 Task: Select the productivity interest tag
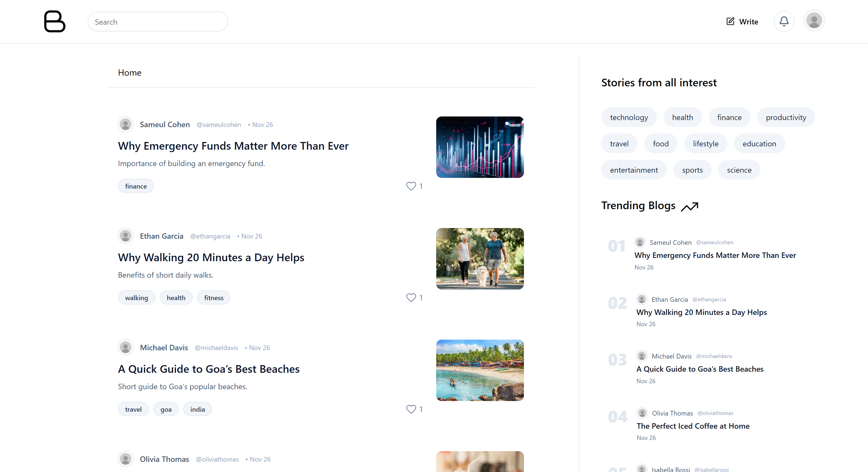(785, 117)
